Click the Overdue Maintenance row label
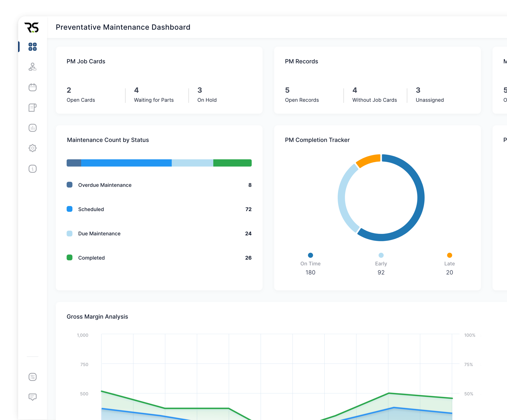 [105, 185]
